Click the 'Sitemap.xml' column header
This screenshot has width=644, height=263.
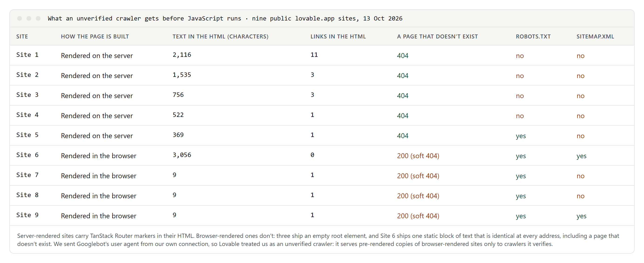point(595,37)
